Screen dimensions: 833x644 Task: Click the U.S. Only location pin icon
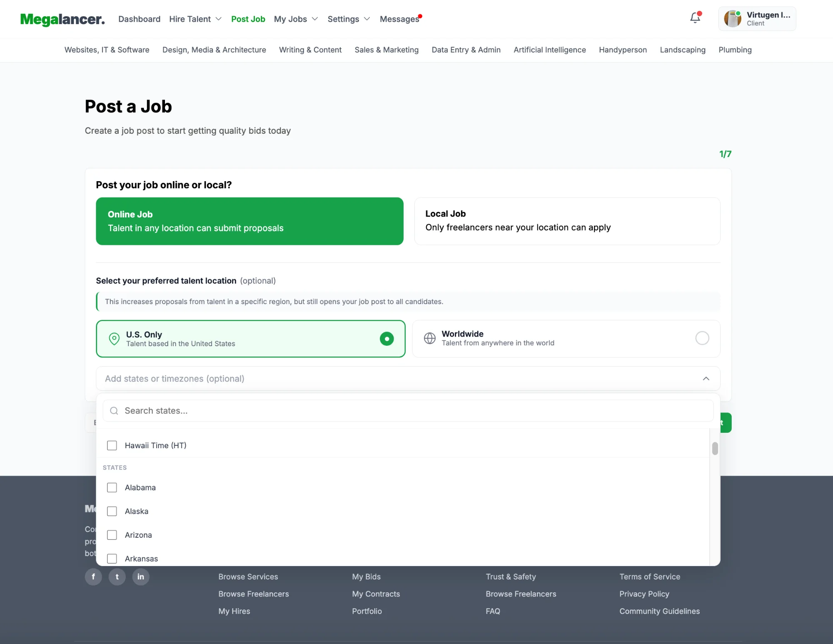114,339
